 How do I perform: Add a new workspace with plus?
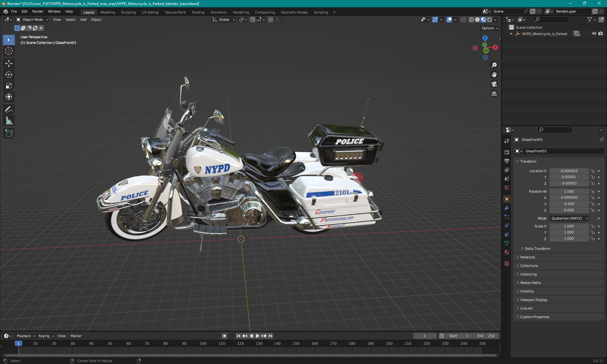[x=334, y=12]
